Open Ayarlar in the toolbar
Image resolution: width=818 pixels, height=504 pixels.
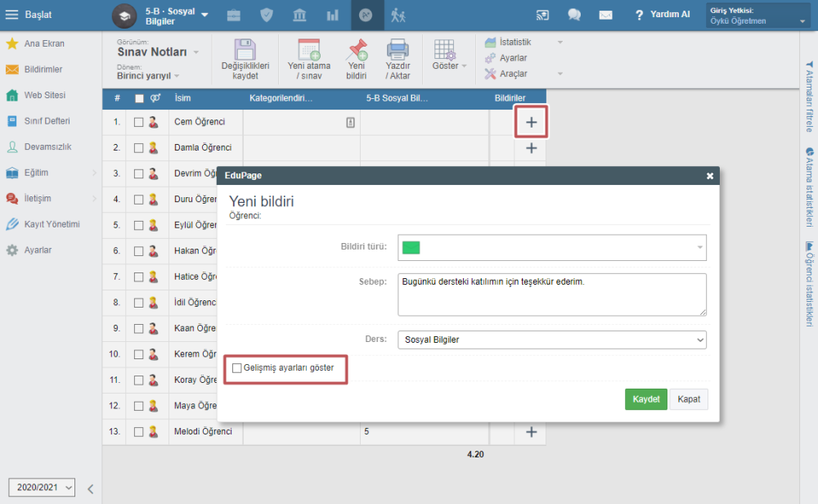(506, 58)
